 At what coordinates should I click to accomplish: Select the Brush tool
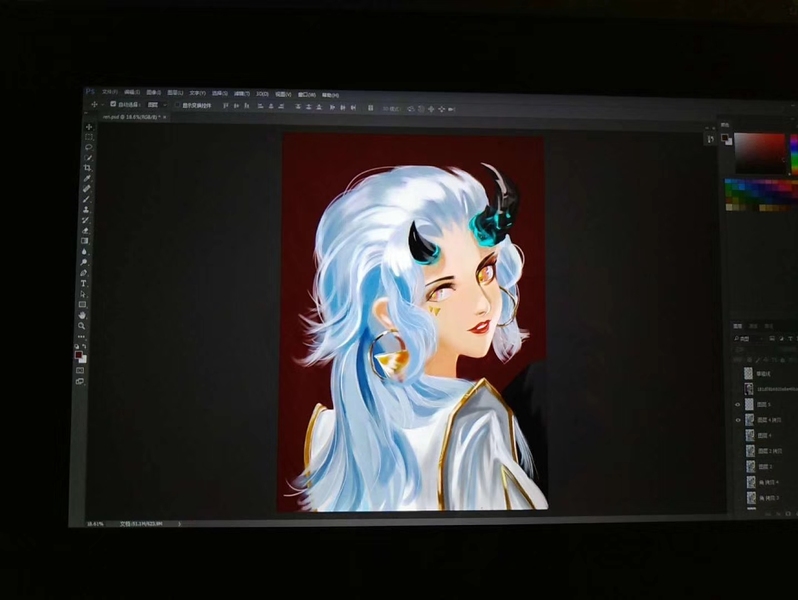click(x=87, y=199)
